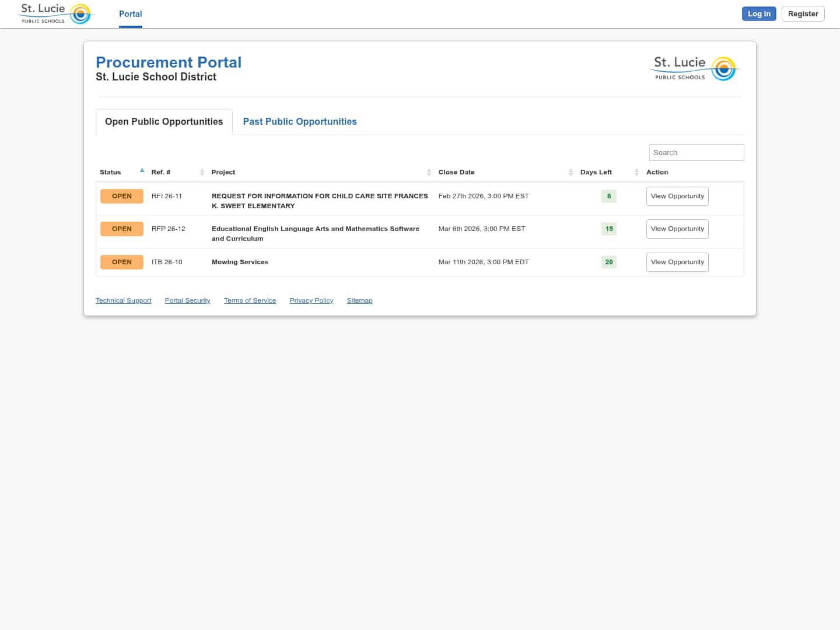The image size is (840, 630).
Task: Click the OPEN badge for RFI 26-11
Action: tap(121, 197)
